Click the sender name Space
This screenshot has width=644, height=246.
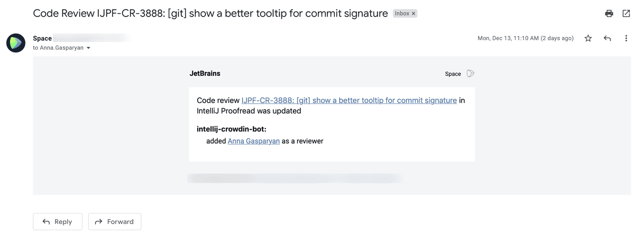click(42, 38)
